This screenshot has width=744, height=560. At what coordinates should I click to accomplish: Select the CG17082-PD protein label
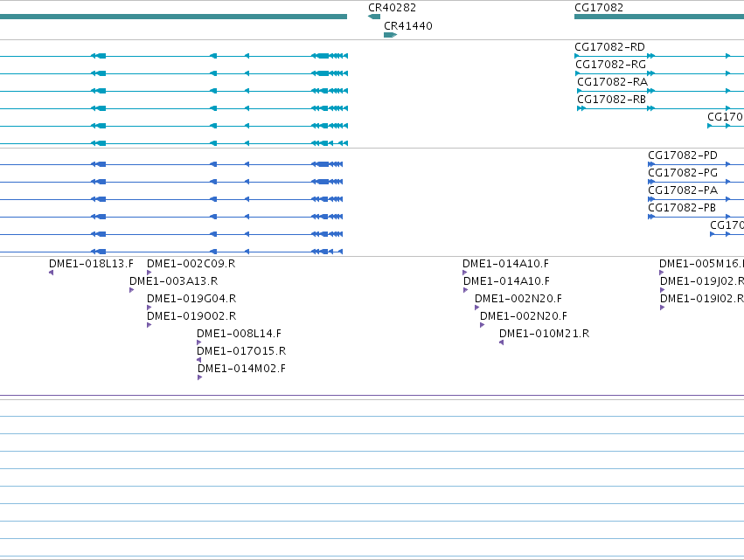[683, 156]
